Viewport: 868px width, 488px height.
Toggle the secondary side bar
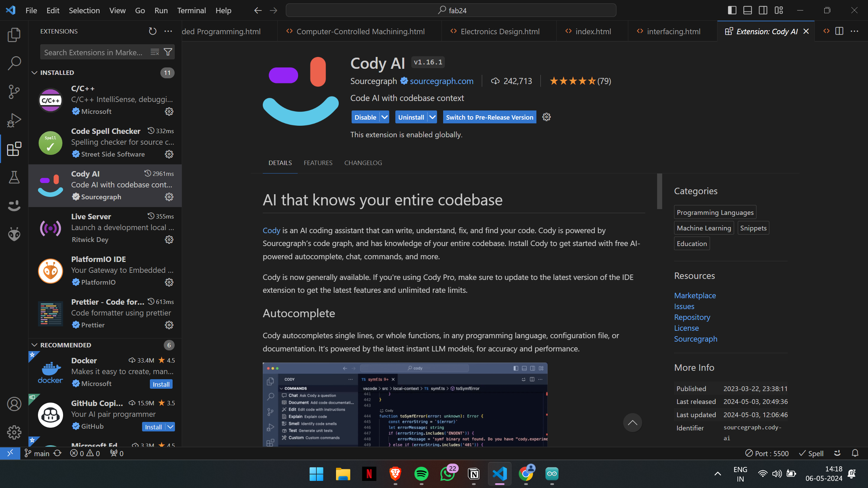pos(763,11)
